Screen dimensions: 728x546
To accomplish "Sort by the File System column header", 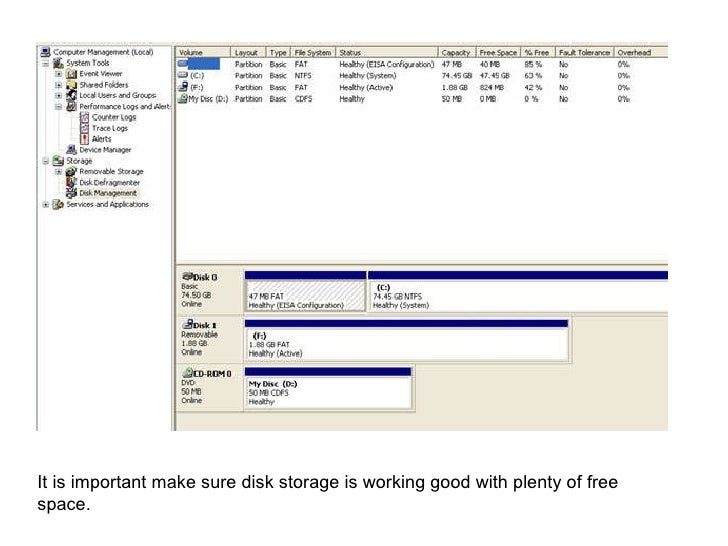I will [313, 52].
